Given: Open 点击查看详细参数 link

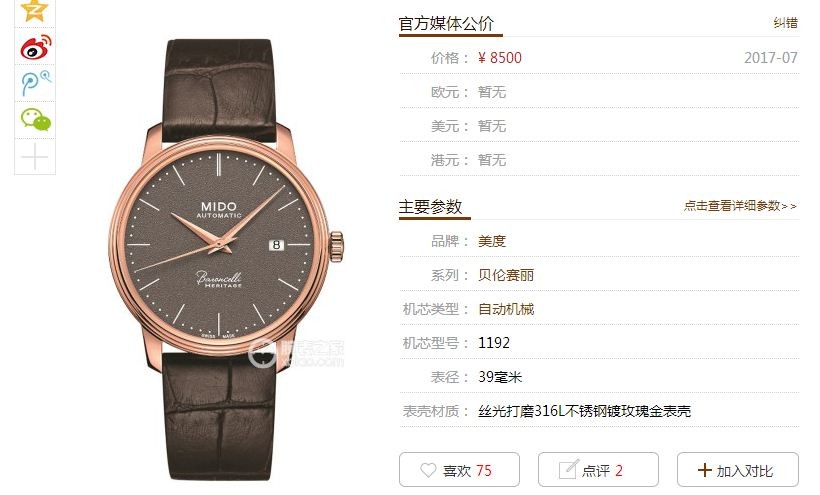Looking at the screenshot, I should (x=740, y=205).
